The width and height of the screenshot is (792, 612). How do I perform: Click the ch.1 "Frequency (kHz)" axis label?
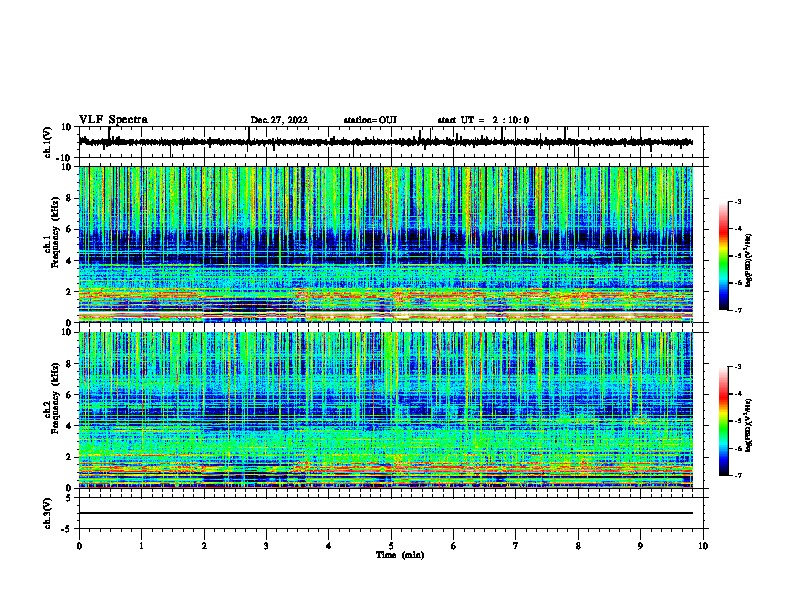coord(55,233)
